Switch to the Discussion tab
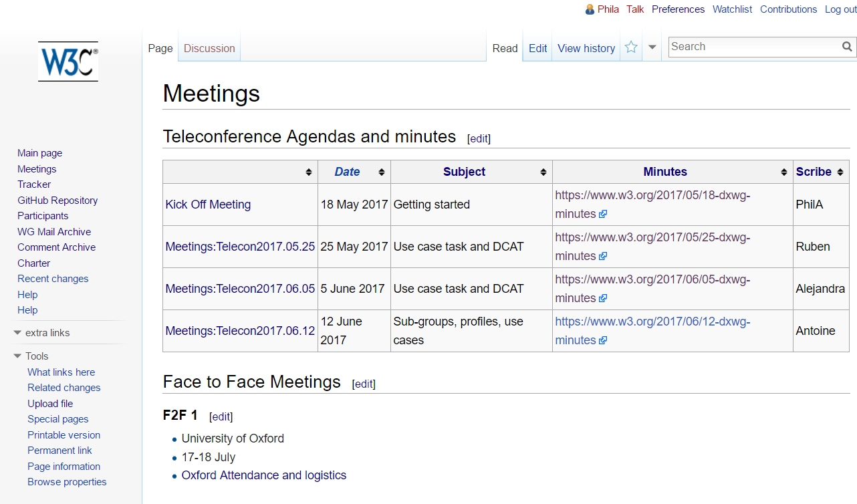This screenshot has height=504, width=857. [x=209, y=48]
